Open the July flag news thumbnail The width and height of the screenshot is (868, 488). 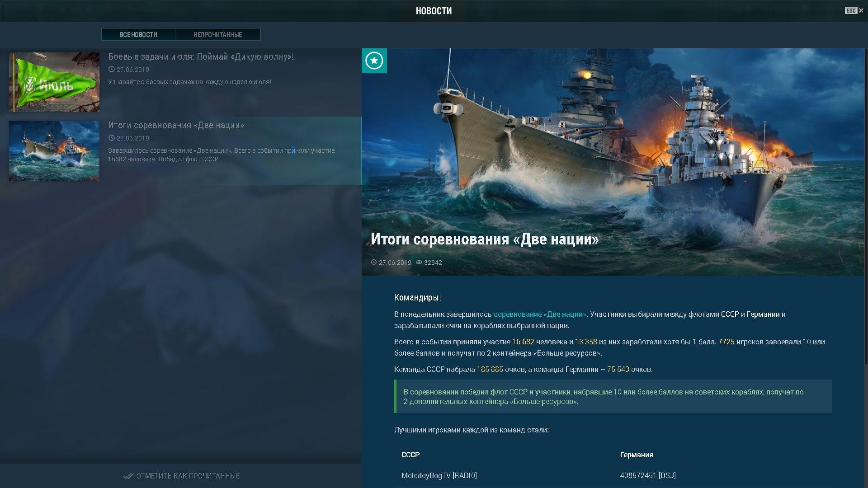(54, 82)
